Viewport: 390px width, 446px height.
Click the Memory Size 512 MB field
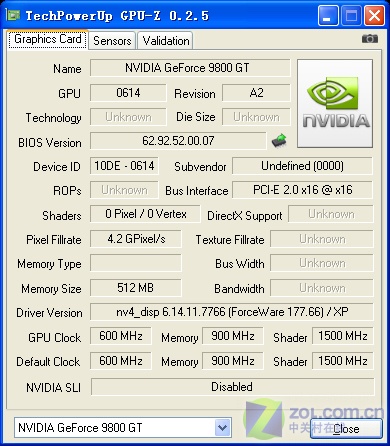[136, 288]
